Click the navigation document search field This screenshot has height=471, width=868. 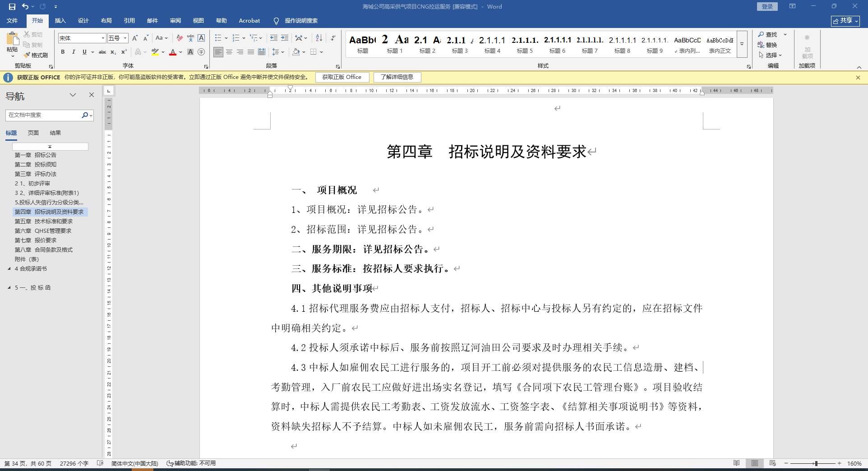[43, 115]
